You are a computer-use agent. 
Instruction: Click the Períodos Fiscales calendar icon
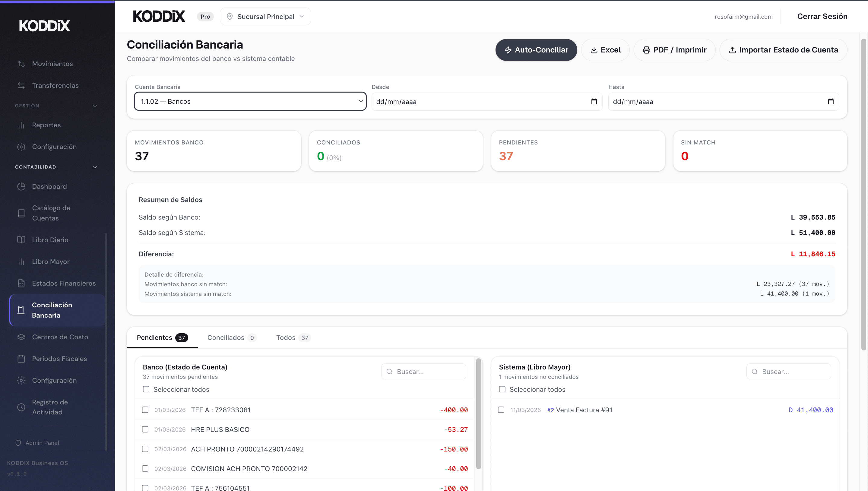tap(21, 359)
